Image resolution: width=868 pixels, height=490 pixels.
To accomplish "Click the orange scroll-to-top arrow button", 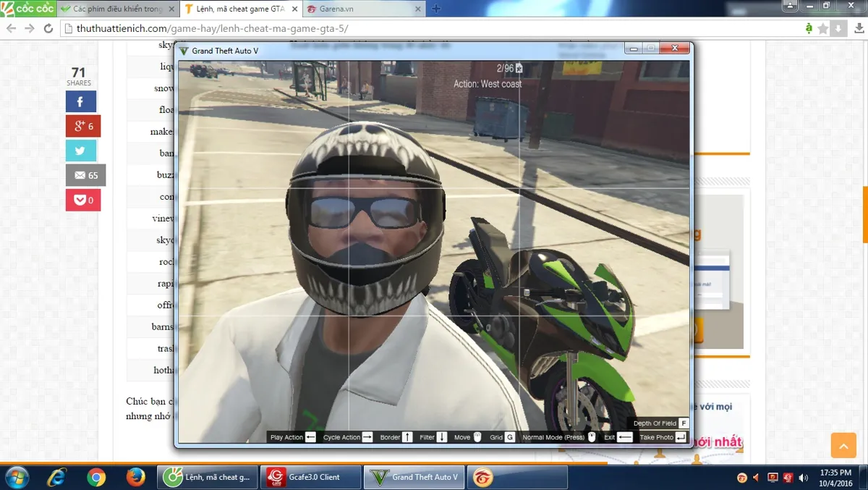I will [x=843, y=445].
